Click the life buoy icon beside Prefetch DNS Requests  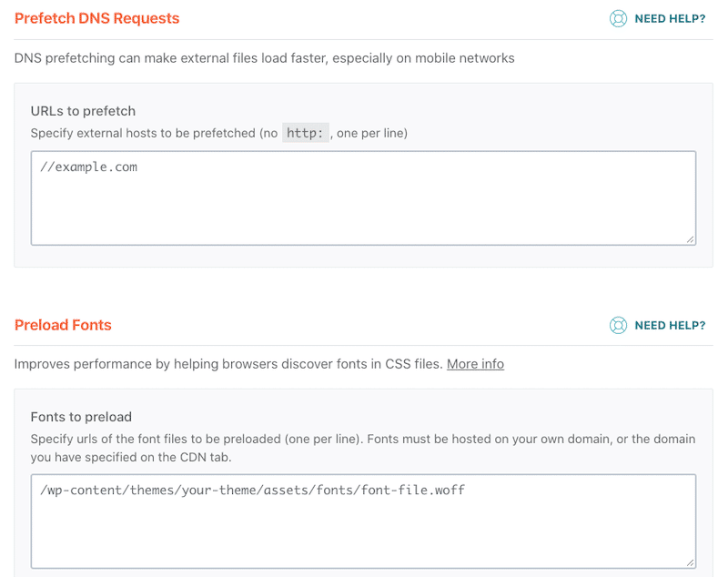(618, 18)
